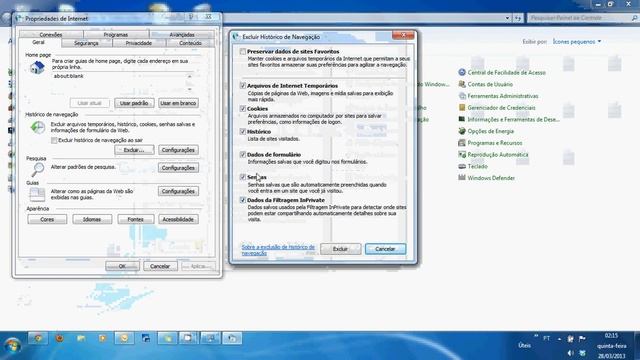
Task: Uncheck Dados de formulário checkbox
Action: tap(243, 154)
